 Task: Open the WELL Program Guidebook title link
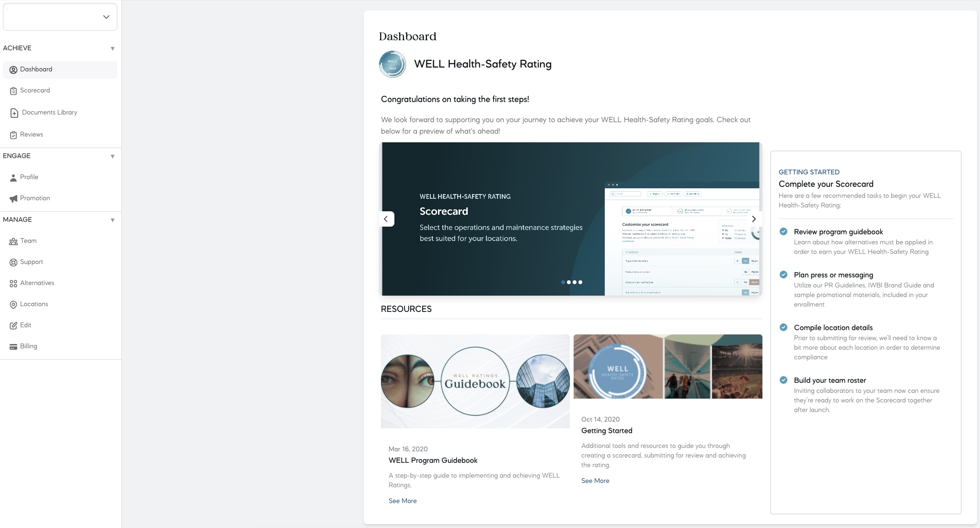coord(433,460)
